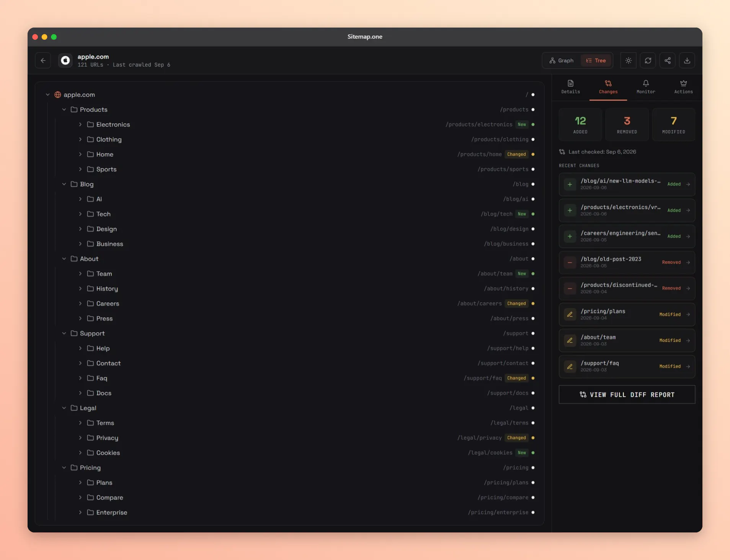Click the Changed badge on /products/home
The image size is (730, 560).
click(x=516, y=154)
